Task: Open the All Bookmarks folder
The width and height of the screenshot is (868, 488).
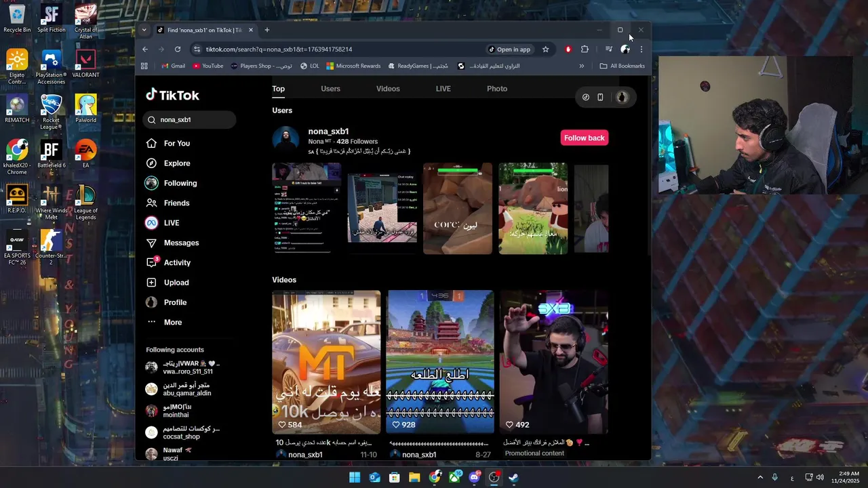Action: 622,66
